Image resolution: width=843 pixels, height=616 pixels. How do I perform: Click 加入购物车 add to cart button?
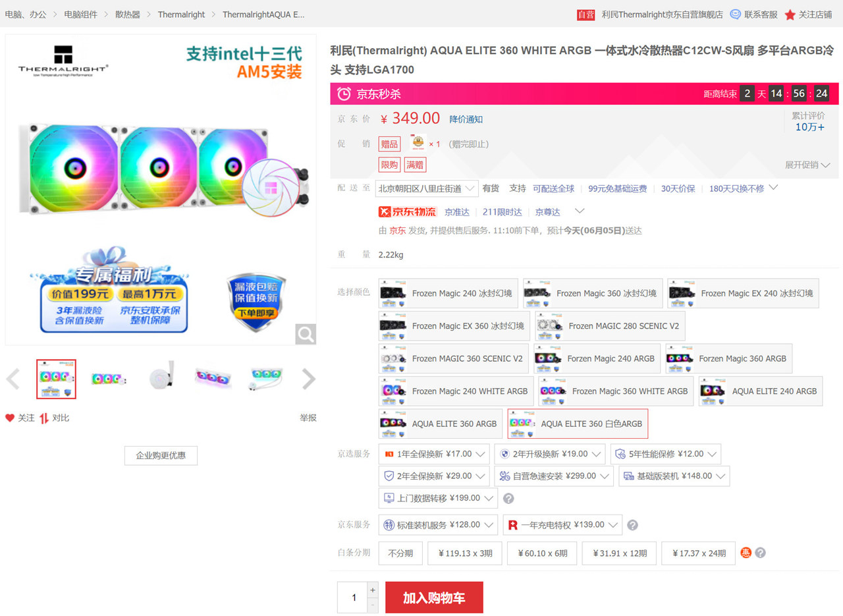point(434,598)
